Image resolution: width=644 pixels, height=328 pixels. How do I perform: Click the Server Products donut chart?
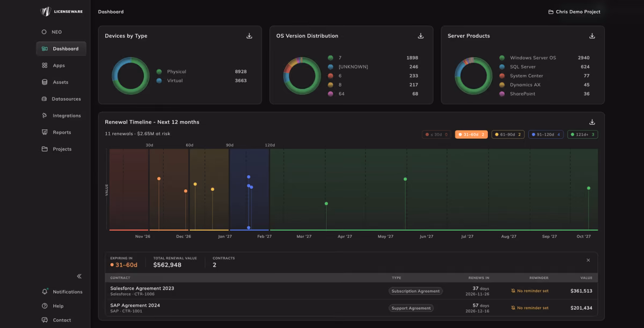(473, 76)
